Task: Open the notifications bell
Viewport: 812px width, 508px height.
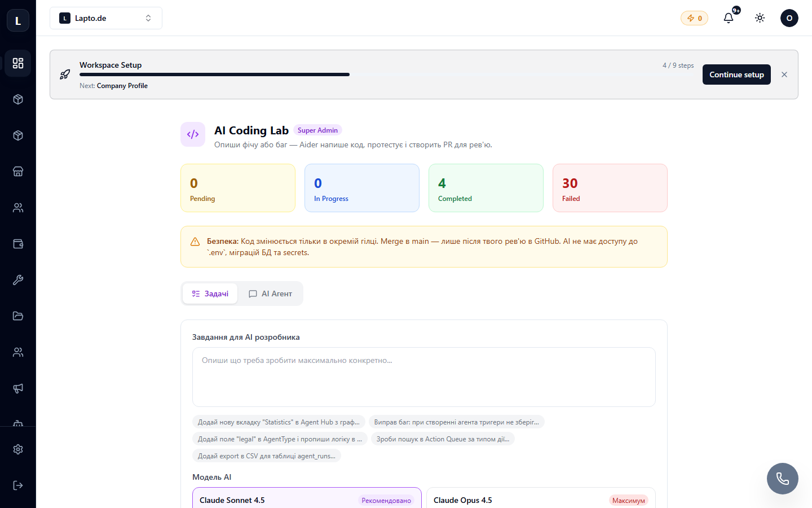Action: 729,18
